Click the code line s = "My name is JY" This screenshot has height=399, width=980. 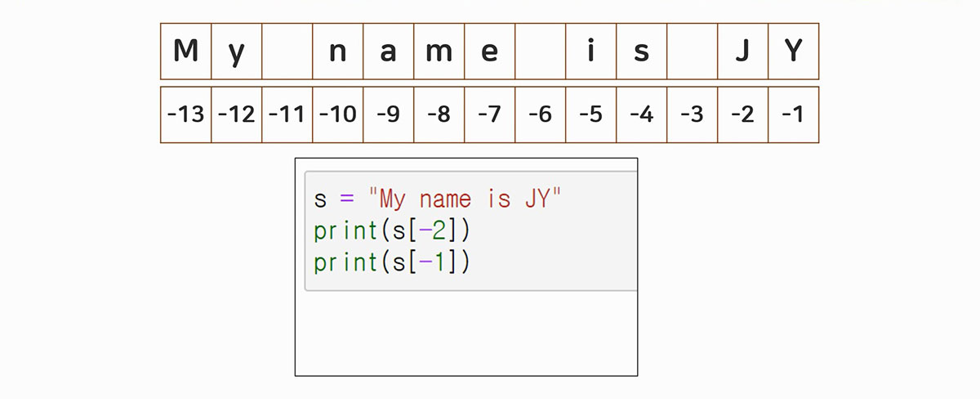point(438,199)
